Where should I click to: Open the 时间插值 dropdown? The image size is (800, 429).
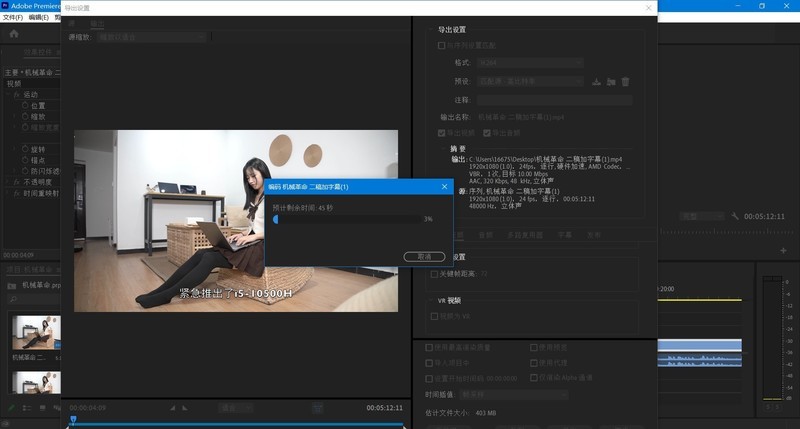[x=514, y=395]
